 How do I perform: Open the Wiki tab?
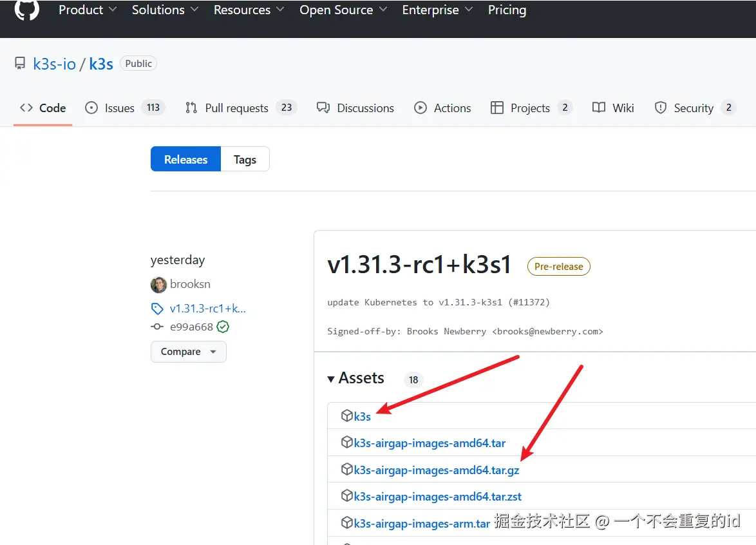(613, 108)
